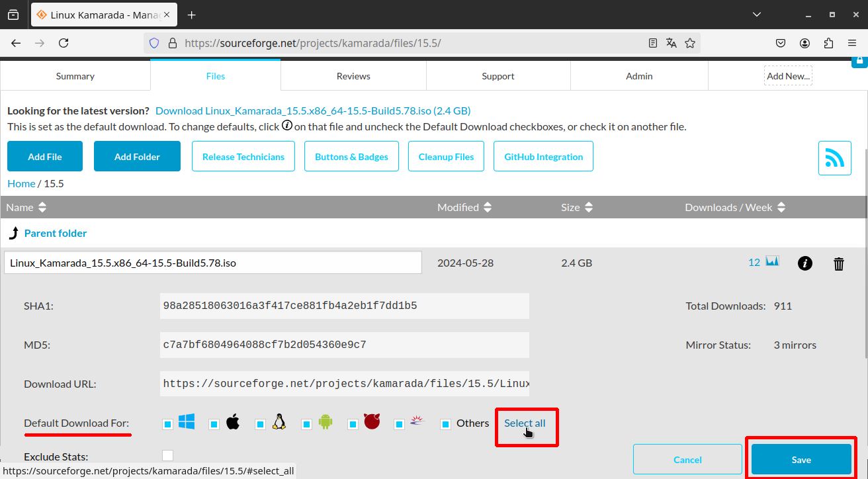Open Buttons & Badges
868x479 pixels.
[x=352, y=156]
